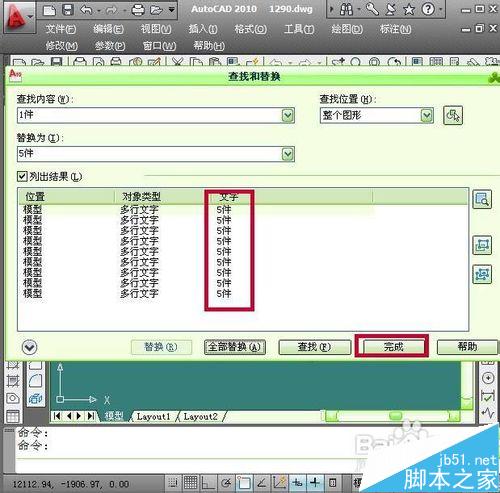This screenshot has height=493, width=500.
Task: Open dropdown arrow beside Help icon
Action: pos(441,9)
